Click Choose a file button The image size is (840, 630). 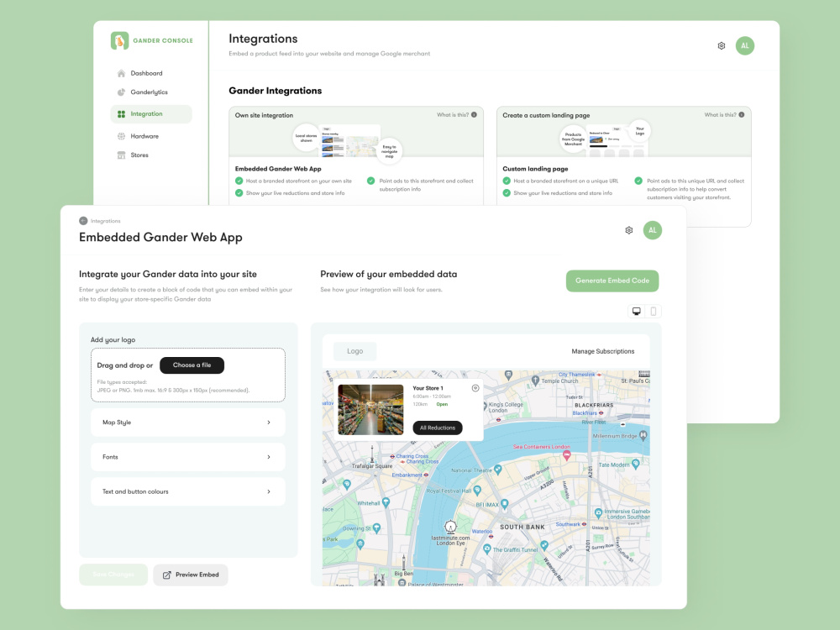[192, 365]
